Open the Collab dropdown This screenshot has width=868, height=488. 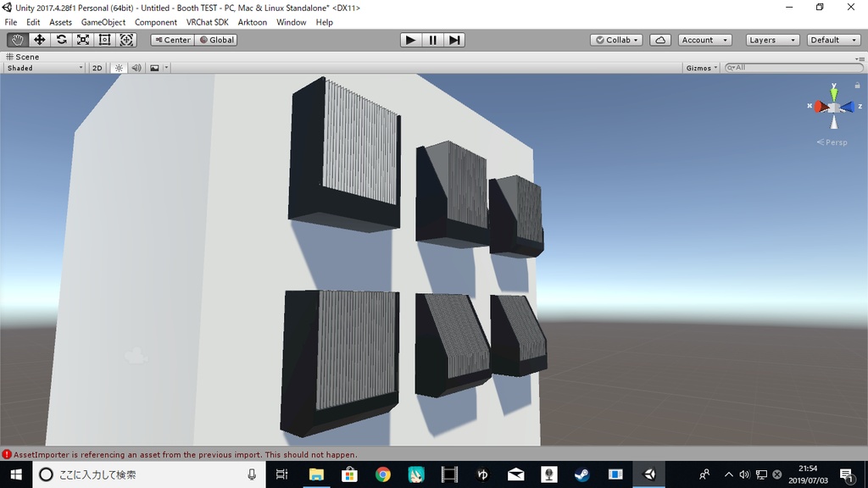pos(617,40)
